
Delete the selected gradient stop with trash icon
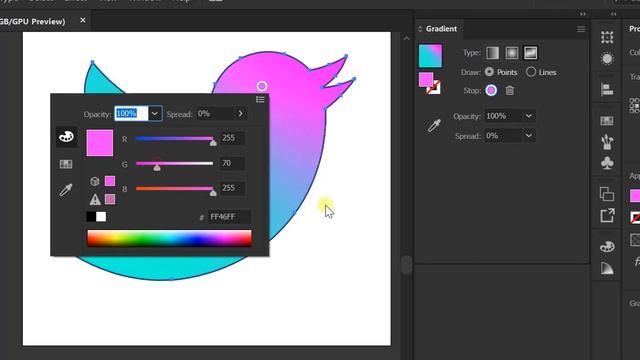510,91
